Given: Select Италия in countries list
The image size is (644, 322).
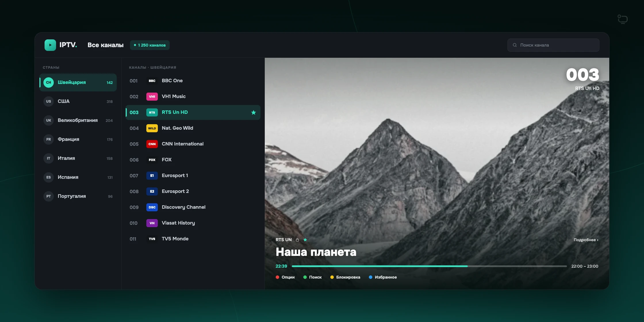Looking at the screenshot, I should (78, 158).
